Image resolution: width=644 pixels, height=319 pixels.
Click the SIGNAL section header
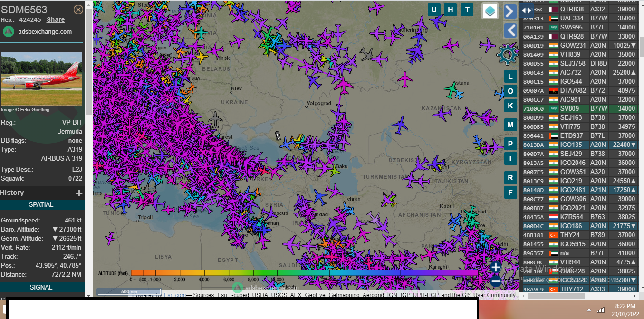[41, 287]
